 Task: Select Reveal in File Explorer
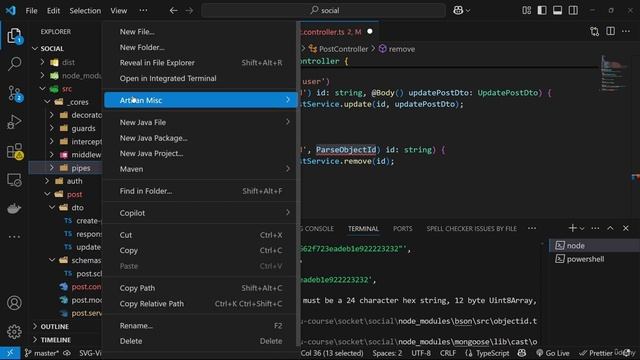200,63
